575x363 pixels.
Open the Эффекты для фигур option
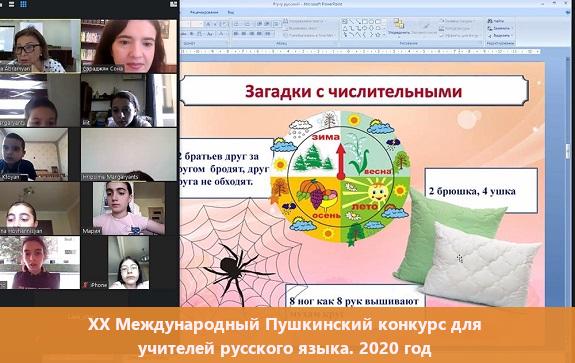tap(460, 36)
